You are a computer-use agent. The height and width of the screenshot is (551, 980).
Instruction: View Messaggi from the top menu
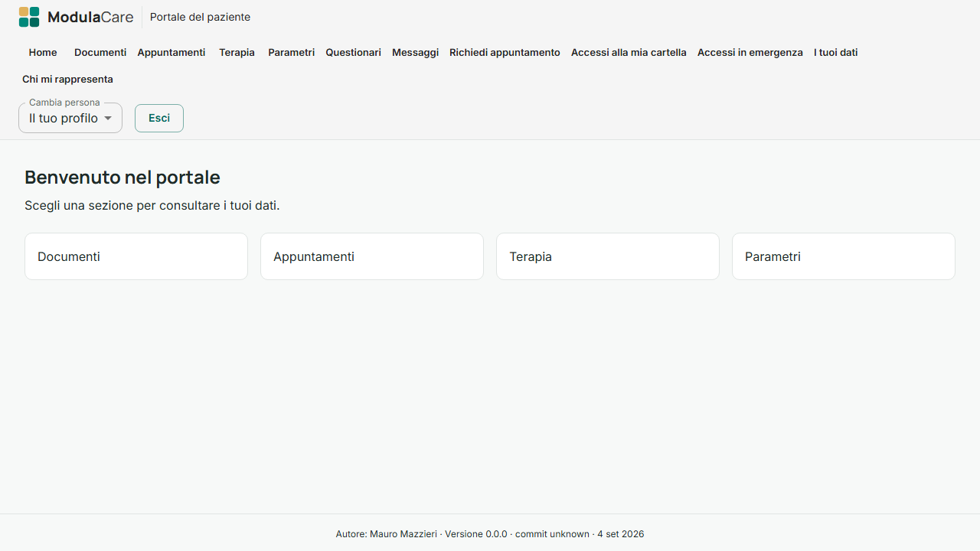pyautogui.click(x=416, y=52)
